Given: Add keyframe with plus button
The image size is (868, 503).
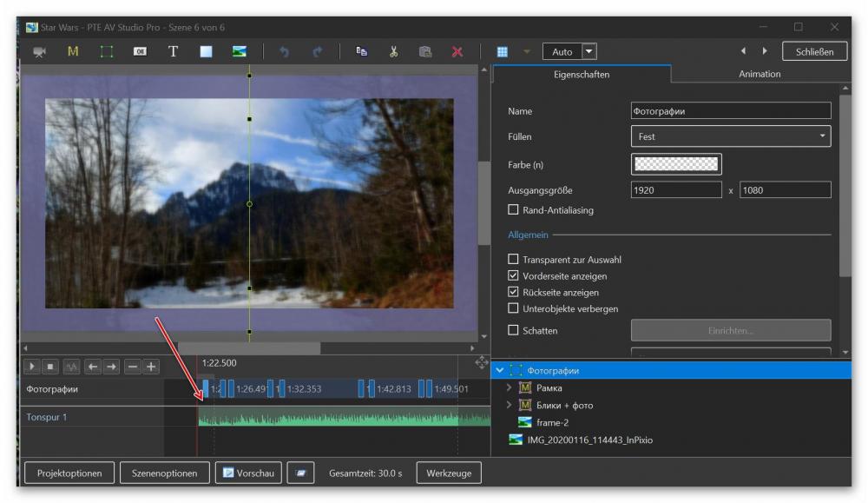Looking at the screenshot, I should tap(151, 367).
